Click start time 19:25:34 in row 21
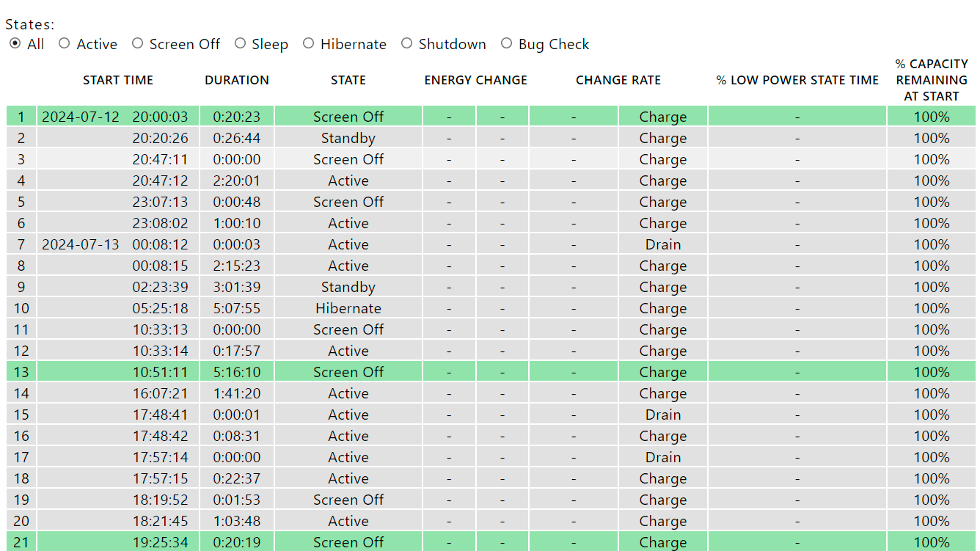This screenshot has height=551, width=980. click(160, 542)
